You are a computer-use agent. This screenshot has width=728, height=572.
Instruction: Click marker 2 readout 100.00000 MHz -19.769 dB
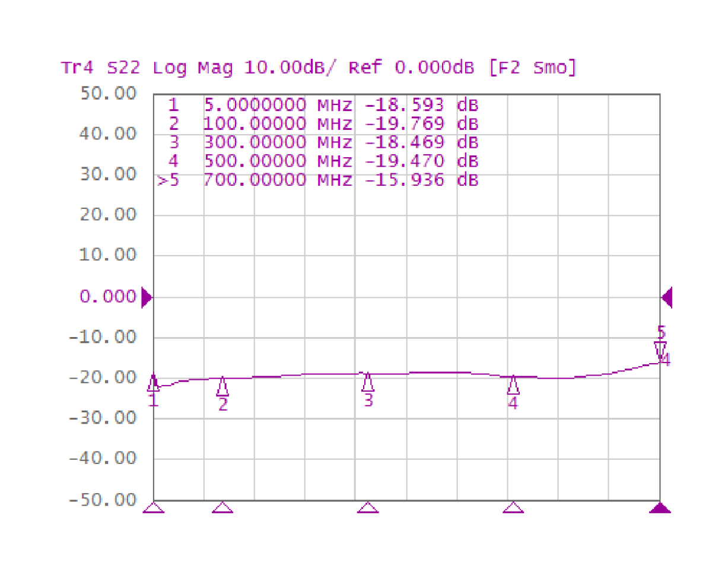coord(323,124)
